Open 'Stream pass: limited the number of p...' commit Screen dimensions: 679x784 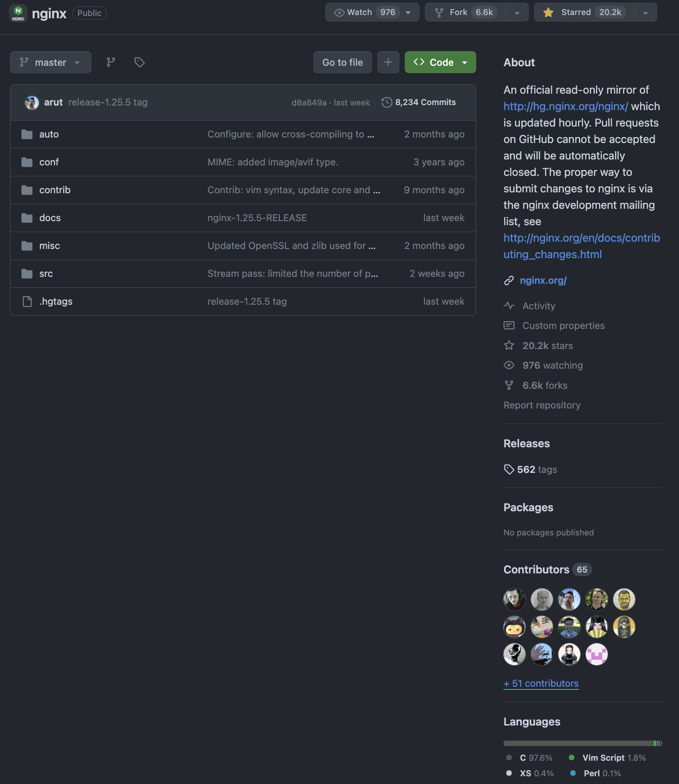point(293,274)
